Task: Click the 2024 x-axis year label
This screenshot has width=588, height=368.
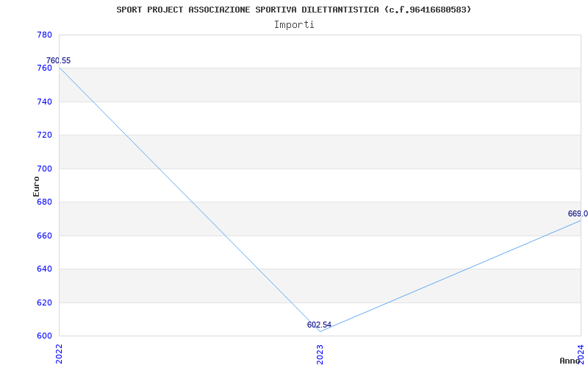Action: (x=581, y=353)
